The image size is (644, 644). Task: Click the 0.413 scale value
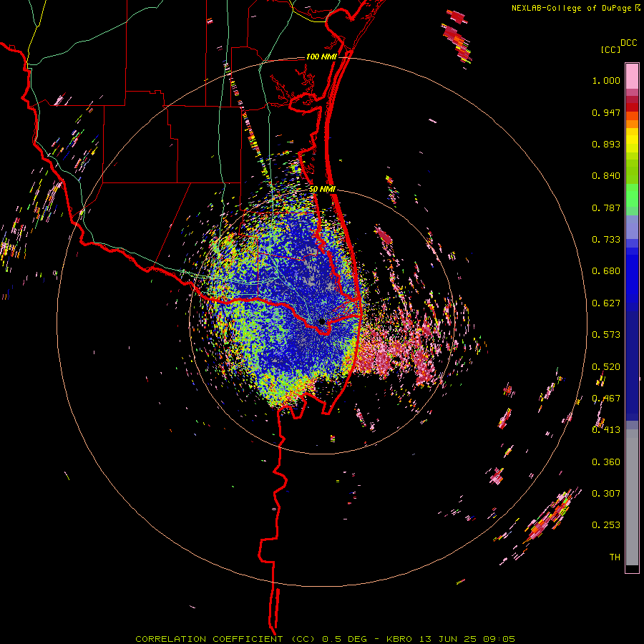point(606,430)
